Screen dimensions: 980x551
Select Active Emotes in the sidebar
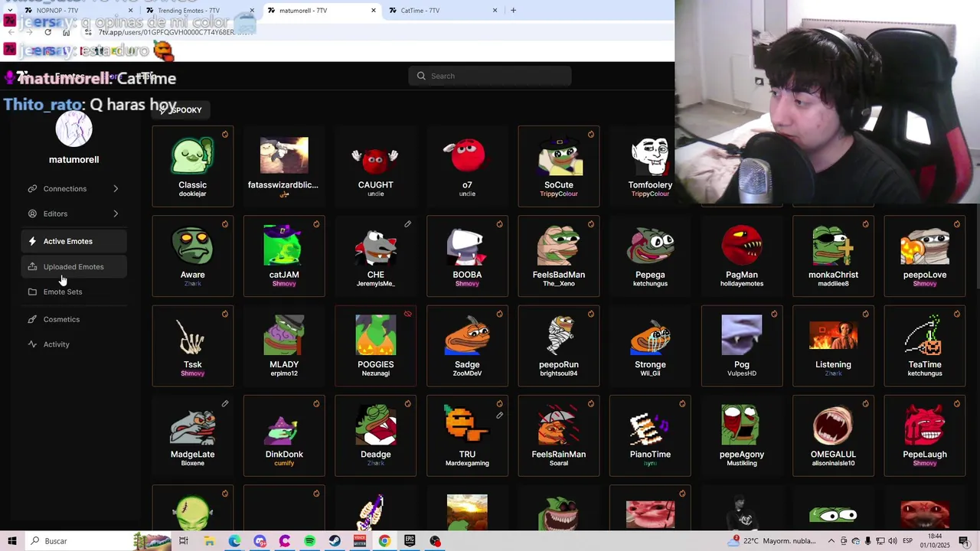[x=73, y=241]
